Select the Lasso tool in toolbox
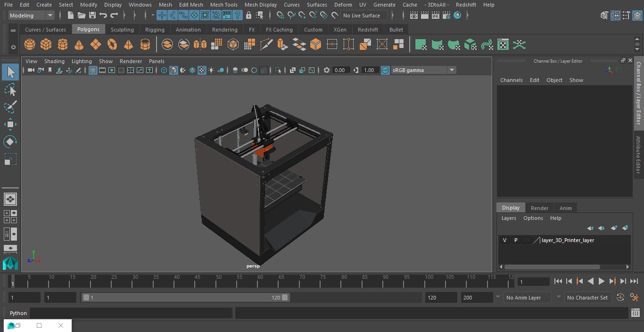The height and width of the screenshot is (332, 644). (x=10, y=89)
